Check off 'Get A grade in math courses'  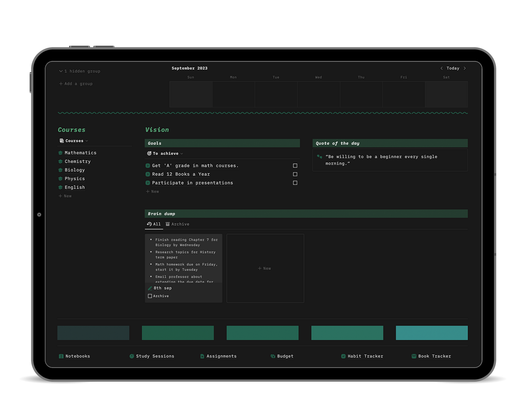point(295,166)
